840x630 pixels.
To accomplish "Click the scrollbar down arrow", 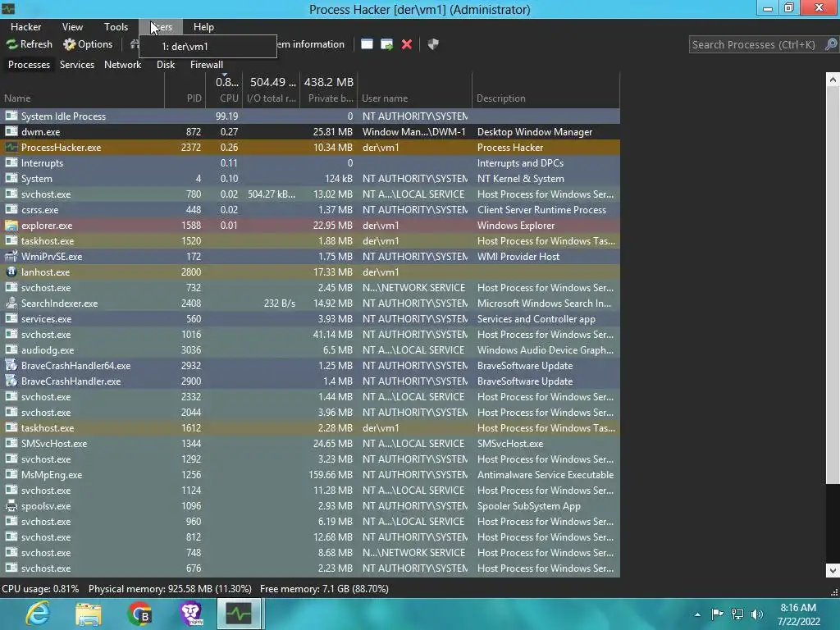I will pyautogui.click(x=833, y=570).
